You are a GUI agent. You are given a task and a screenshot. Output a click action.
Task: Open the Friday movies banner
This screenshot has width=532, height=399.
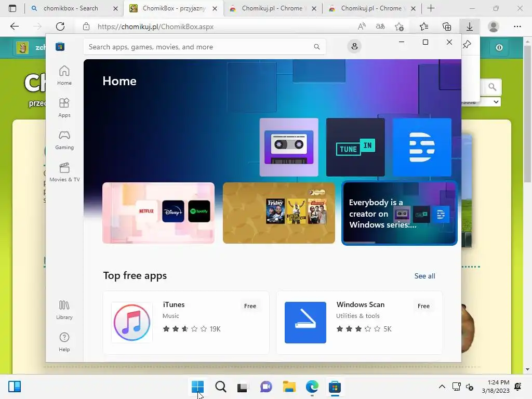pos(279,213)
